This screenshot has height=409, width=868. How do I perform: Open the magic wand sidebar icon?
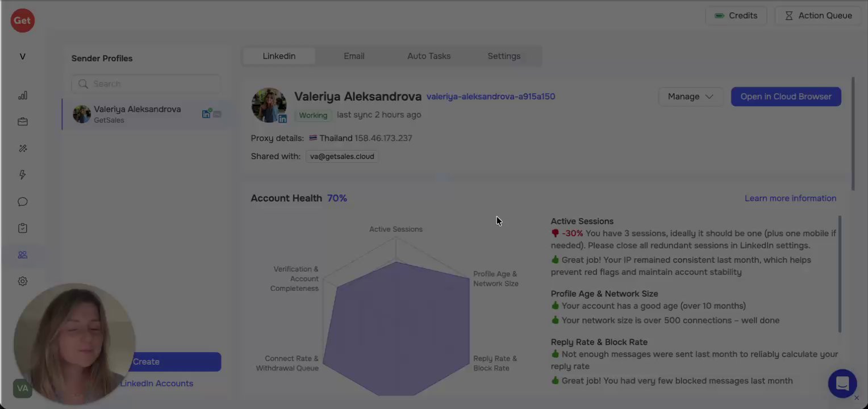[x=23, y=148]
